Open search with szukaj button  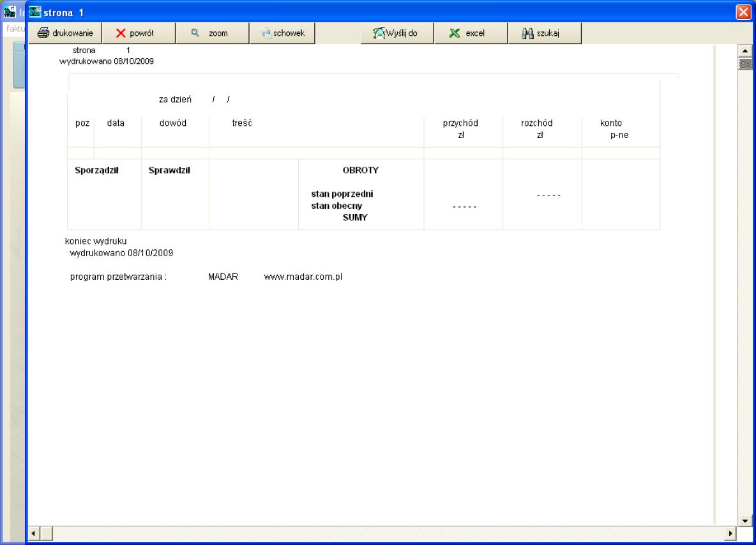tap(545, 33)
